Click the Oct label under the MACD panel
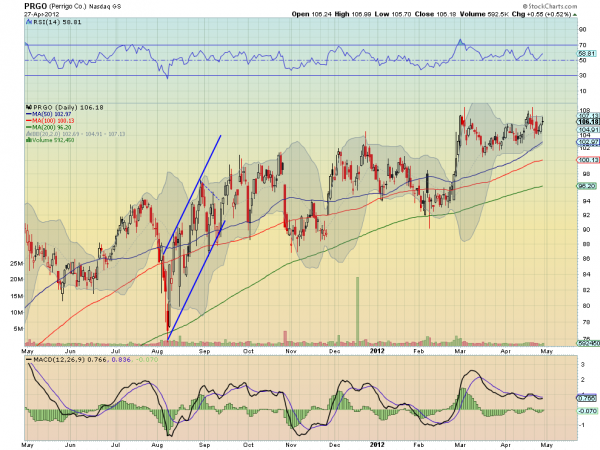 248,445
